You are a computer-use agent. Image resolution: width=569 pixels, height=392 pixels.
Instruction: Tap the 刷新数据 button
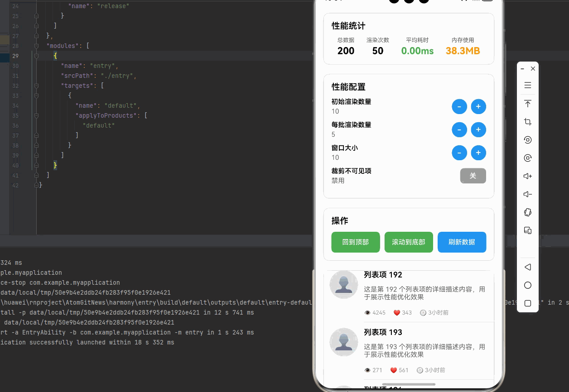point(462,242)
